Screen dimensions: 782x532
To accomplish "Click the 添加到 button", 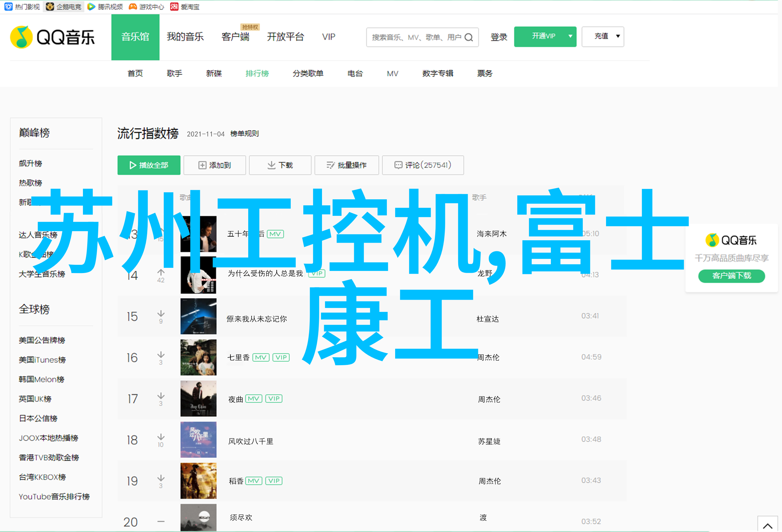I will pyautogui.click(x=215, y=165).
